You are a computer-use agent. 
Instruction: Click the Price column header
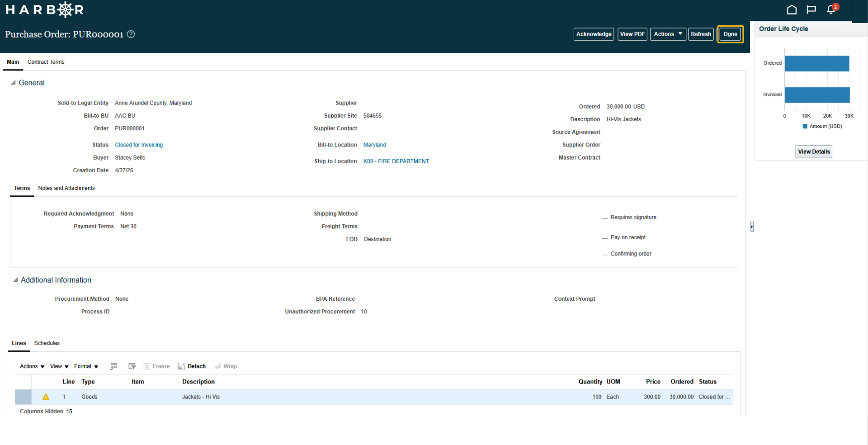coord(653,382)
